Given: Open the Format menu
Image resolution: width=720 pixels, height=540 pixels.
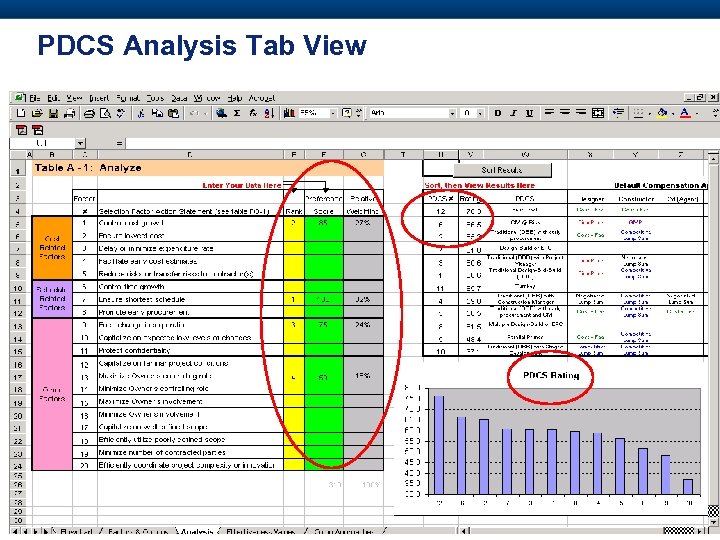Looking at the screenshot, I should tap(128, 98).
